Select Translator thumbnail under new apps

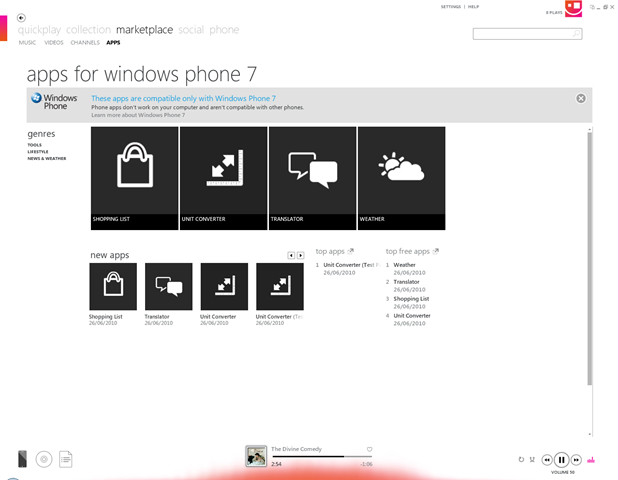coord(169,287)
